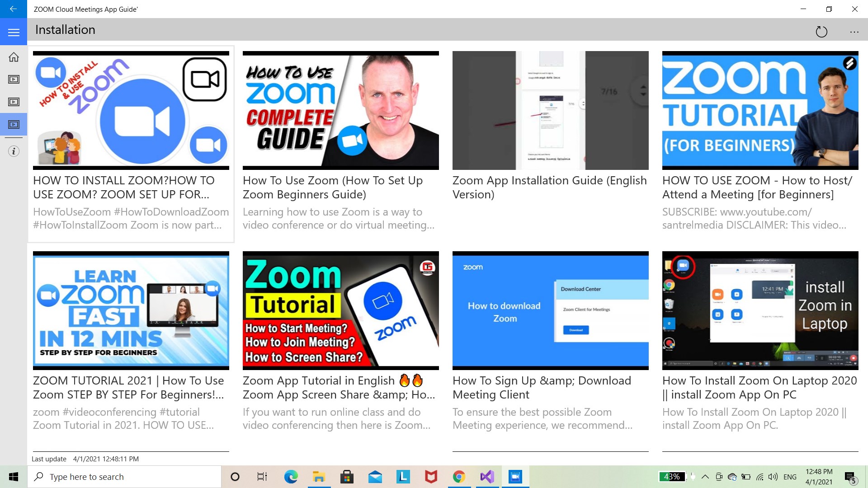The width and height of the screenshot is (868, 488).
Task: Open 'How To Use Zoom Complete Guide' thumbnail
Action: point(340,110)
